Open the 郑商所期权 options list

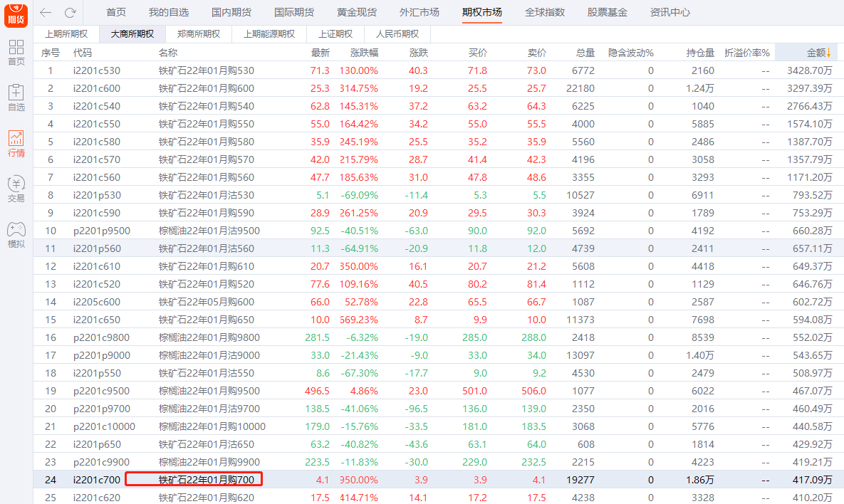[198, 33]
